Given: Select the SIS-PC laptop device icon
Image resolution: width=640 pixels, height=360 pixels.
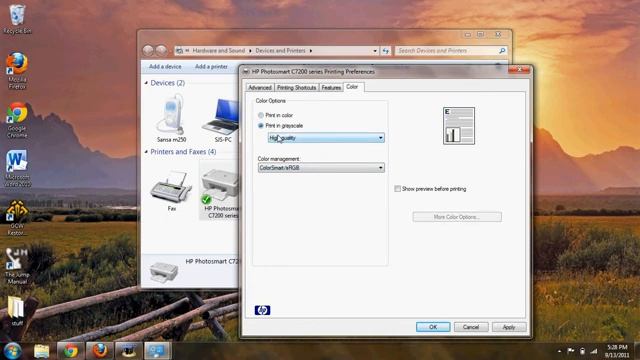Looking at the screenshot, I should pos(221,120).
